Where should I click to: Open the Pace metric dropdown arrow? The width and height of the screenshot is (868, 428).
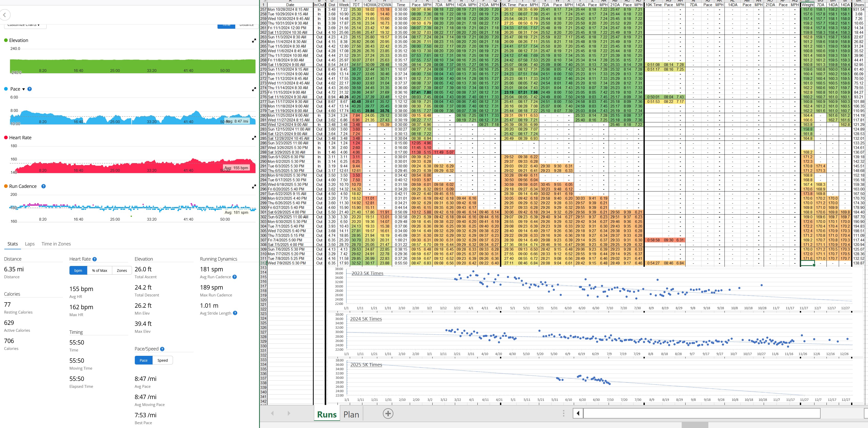pyautogui.click(x=24, y=90)
